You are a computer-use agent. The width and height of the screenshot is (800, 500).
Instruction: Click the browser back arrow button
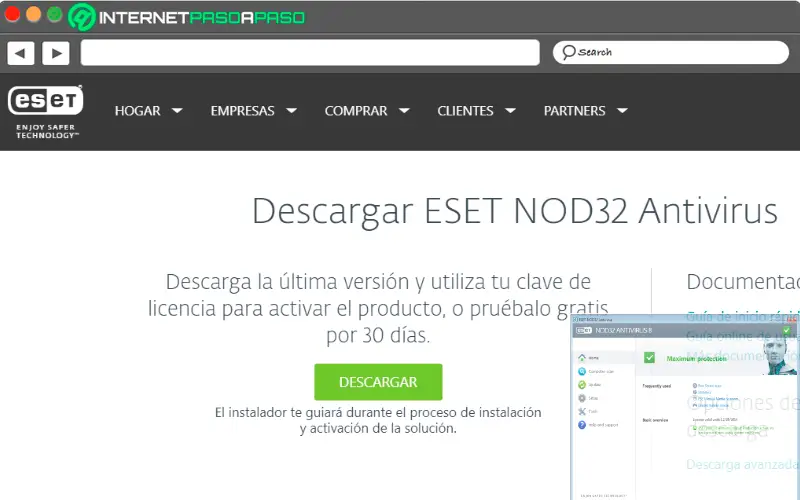20,53
